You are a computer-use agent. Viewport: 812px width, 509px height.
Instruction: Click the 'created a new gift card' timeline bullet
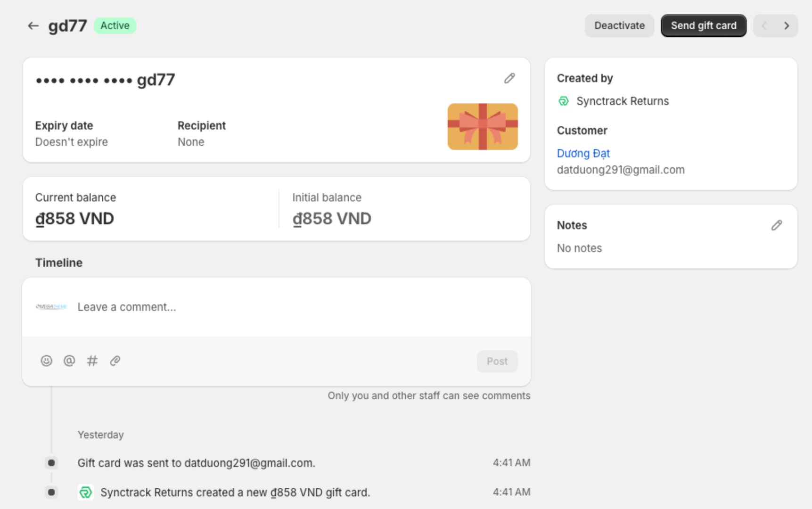click(51, 493)
